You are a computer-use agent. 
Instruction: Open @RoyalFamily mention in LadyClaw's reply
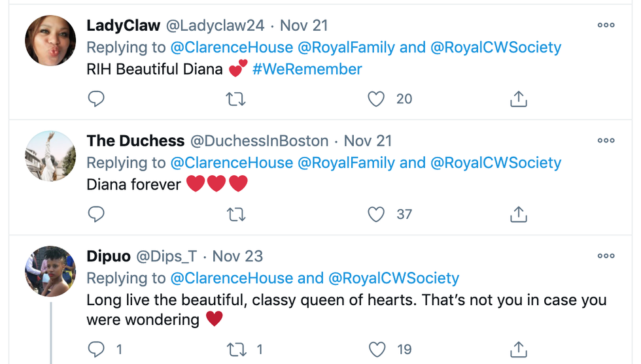click(x=346, y=47)
